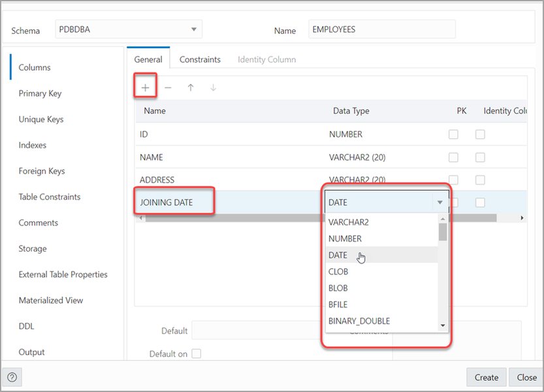Tick the PK checkbox for ADDRESS row
This screenshot has height=392, width=544.
[453, 180]
